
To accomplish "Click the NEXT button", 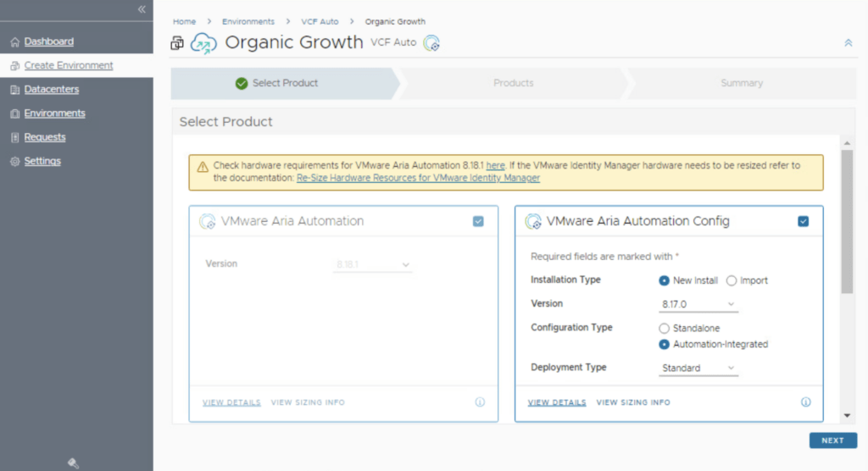I will click(x=832, y=441).
